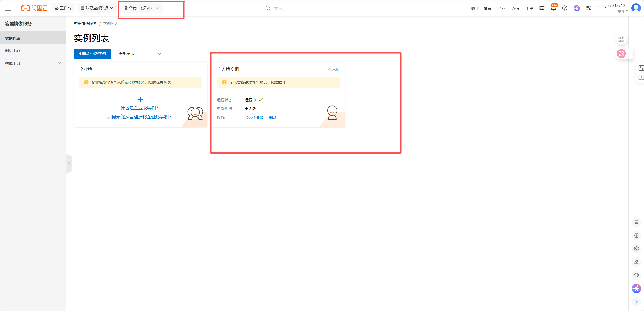Click the language switch icon in top bar
The width and height of the screenshot is (644, 311).
pyautogui.click(x=589, y=8)
